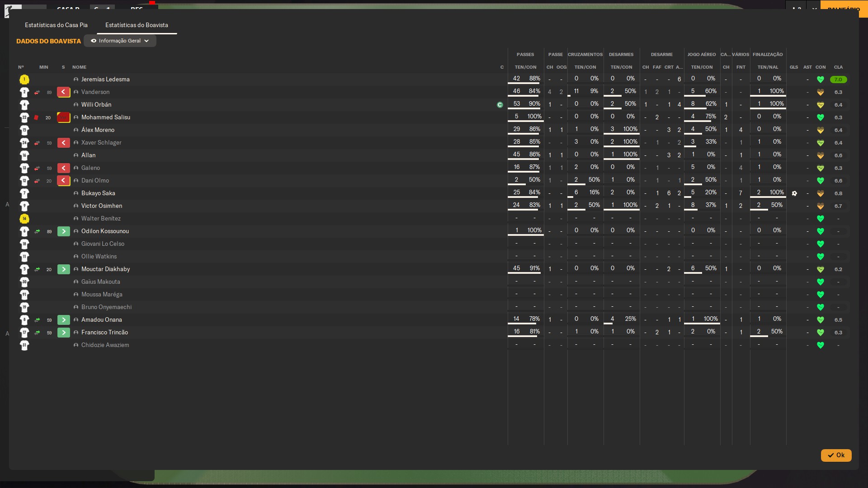The height and width of the screenshot is (488, 868).
Task: Open player Willi Orbán
Action: (x=96, y=105)
